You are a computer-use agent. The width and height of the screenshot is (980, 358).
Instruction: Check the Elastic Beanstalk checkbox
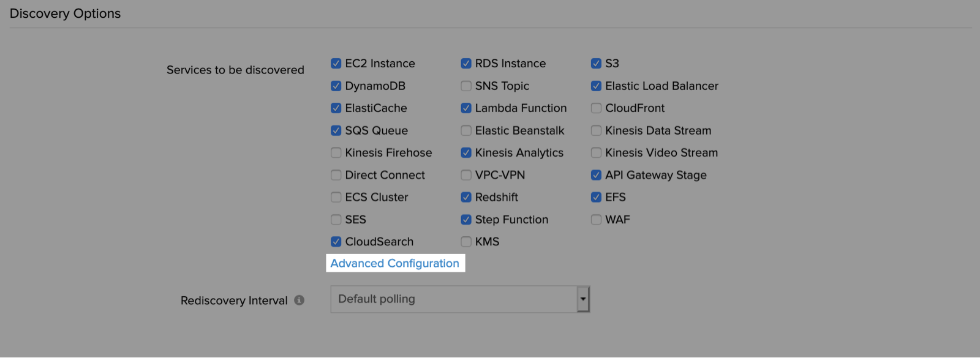click(466, 130)
